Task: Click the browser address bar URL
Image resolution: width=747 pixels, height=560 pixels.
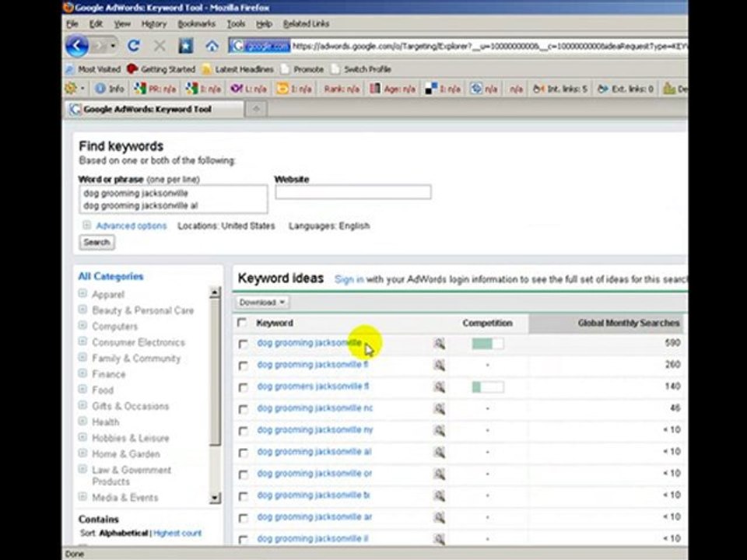Action: (x=489, y=46)
